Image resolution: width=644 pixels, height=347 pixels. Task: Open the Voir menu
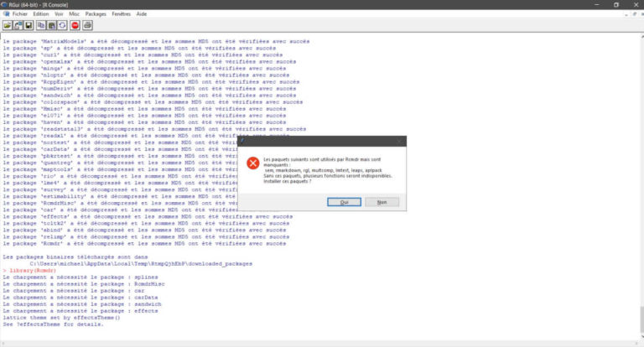[x=59, y=14]
